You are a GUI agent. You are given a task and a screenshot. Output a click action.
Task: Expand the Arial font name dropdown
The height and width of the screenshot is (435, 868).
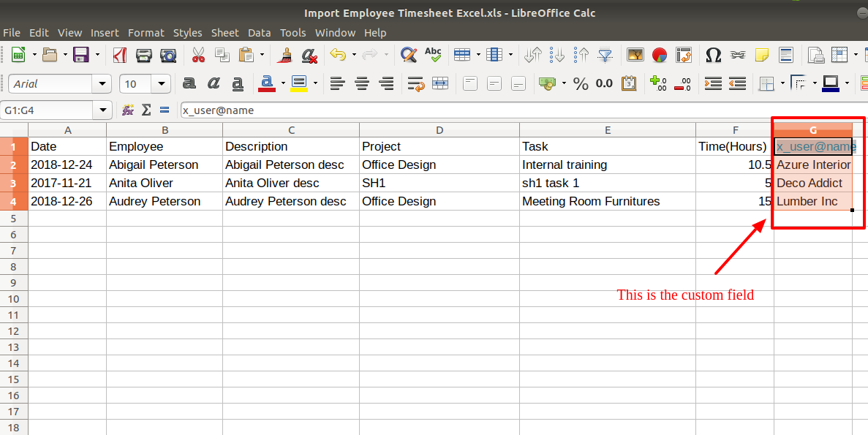[x=102, y=84]
